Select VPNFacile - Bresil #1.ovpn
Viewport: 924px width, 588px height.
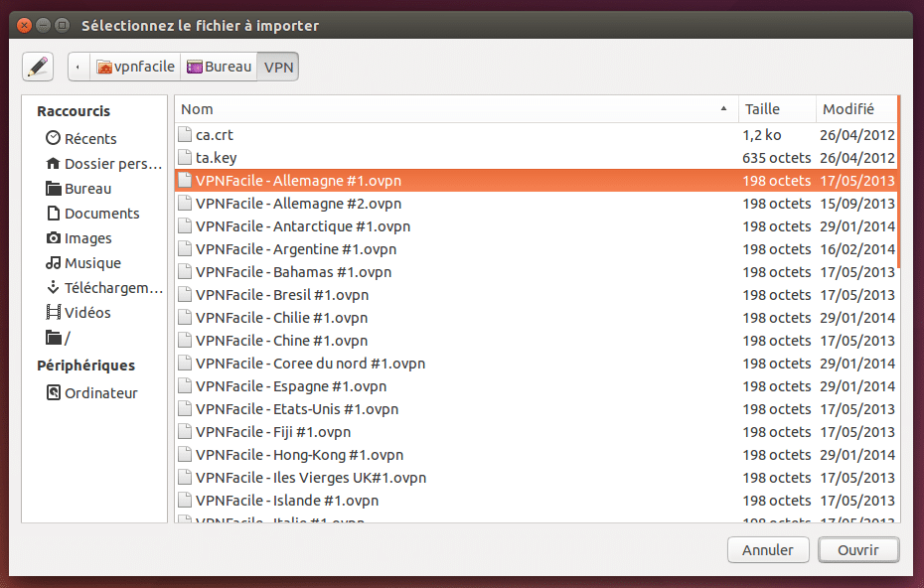click(x=537, y=295)
